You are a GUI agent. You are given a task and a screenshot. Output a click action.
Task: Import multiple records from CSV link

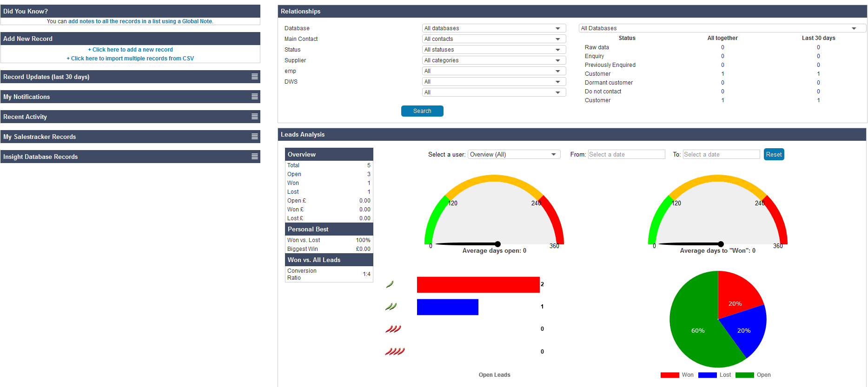[130, 59]
